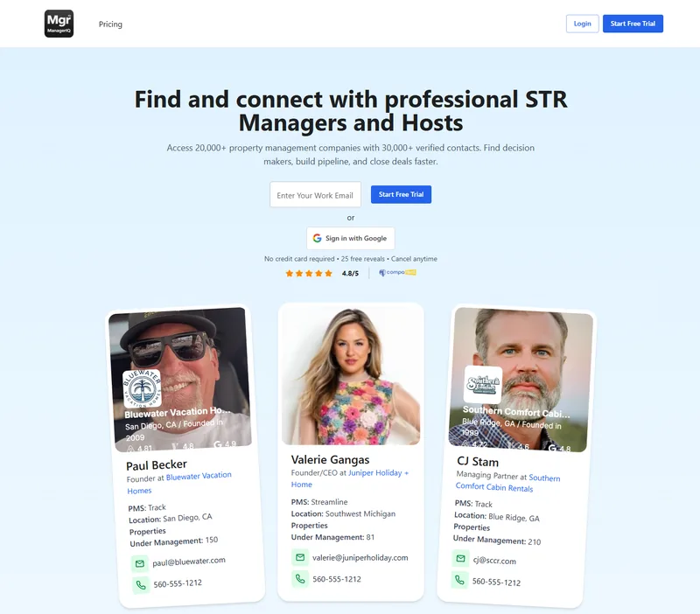The width and height of the screenshot is (700, 614).
Task: Click phone icon on CJ Stam's card
Action: pyautogui.click(x=459, y=580)
